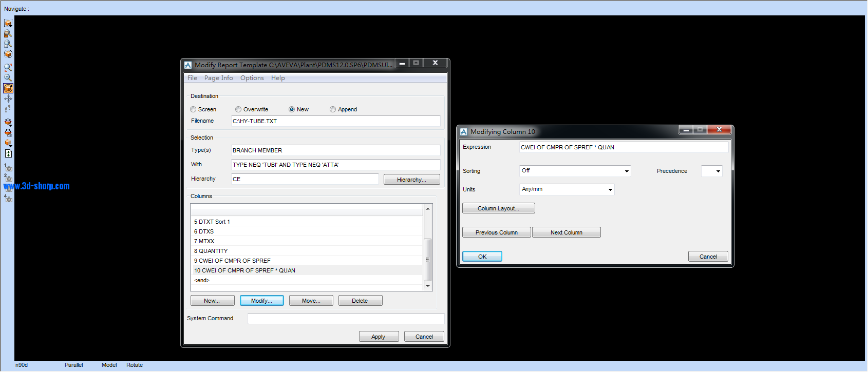Click the columns list scrollbar thumb
Viewport: 868px width, 372px height.
click(x=427, y=260)
